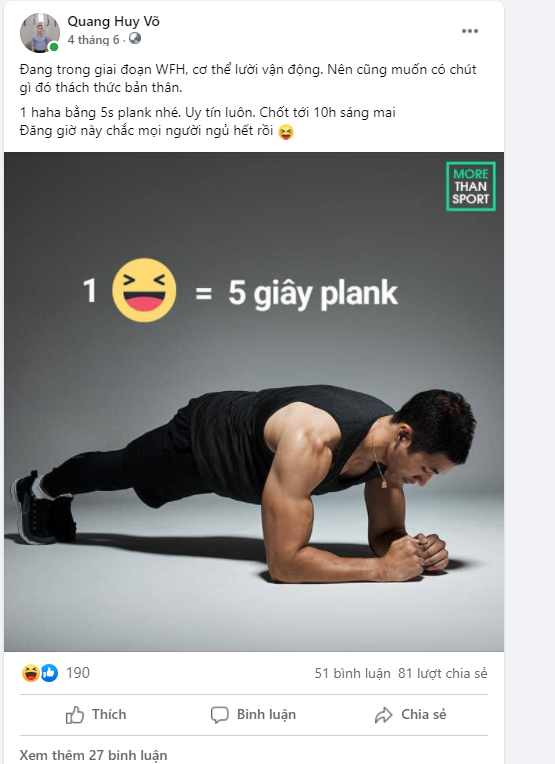Screen dimensions: 555x764
Task: Open the 51 bình luận comments list
Action: 352,673
